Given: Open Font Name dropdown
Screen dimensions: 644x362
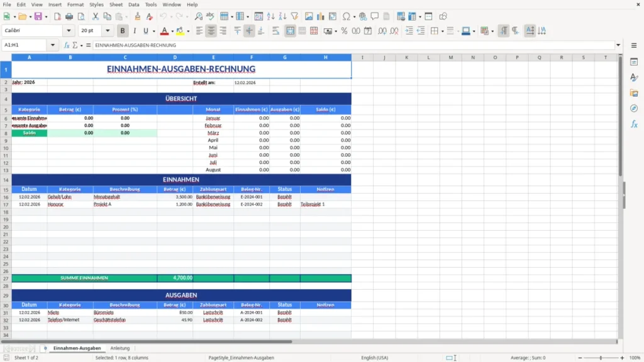Looking at the screenshot, I should [69, 30].
